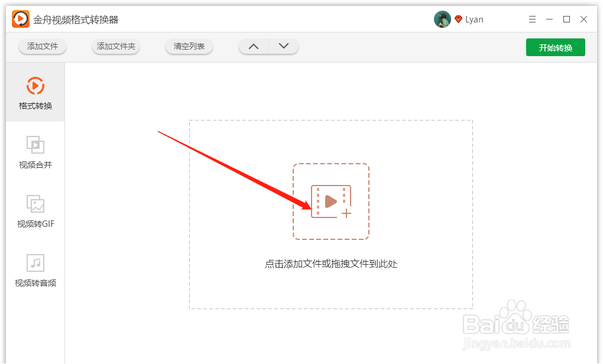Click the 清空列表 button

click(x=189, y=46)
